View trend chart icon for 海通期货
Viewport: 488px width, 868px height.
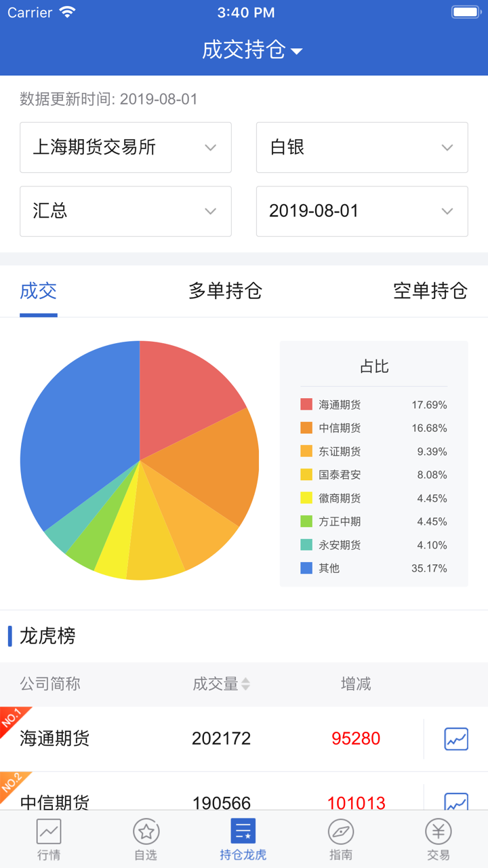[456, 738]
